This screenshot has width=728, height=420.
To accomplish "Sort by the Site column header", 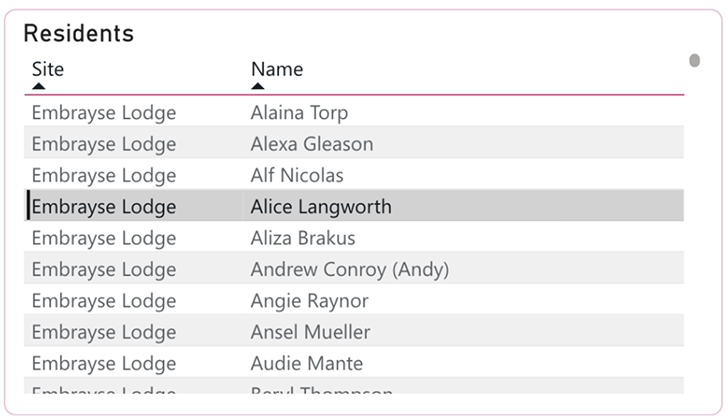I will click(48, 69).
